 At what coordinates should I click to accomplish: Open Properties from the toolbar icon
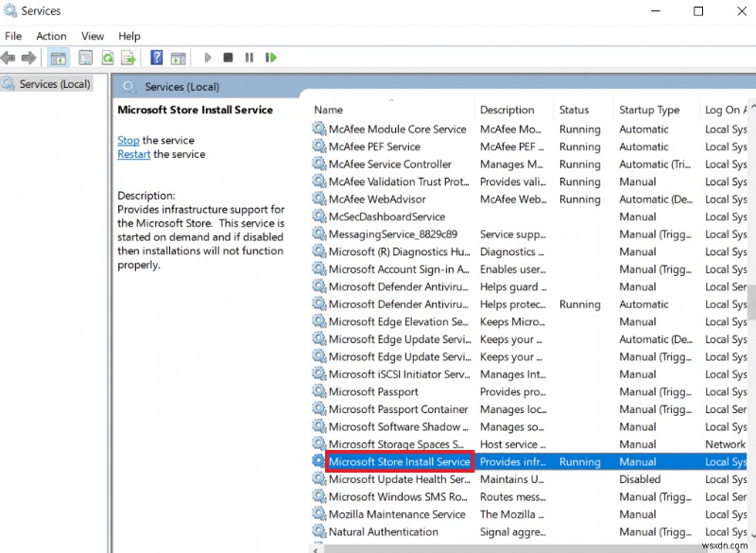[84, 57]
